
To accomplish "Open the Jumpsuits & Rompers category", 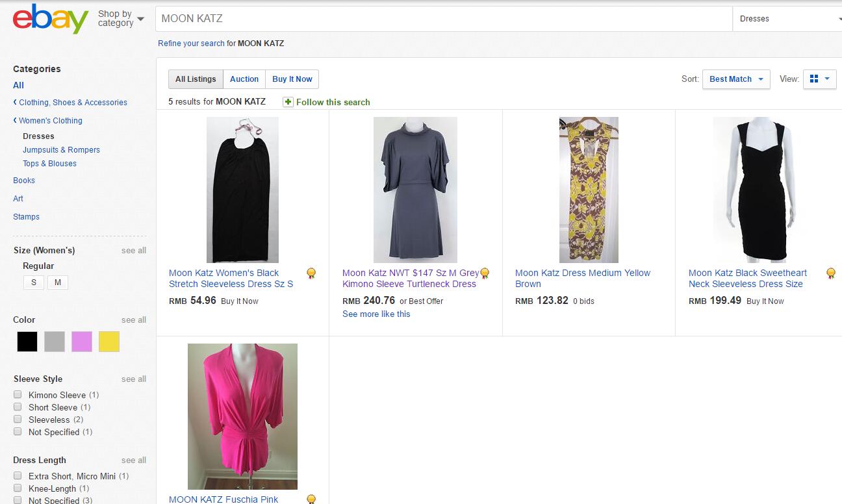I will (61, 150).
